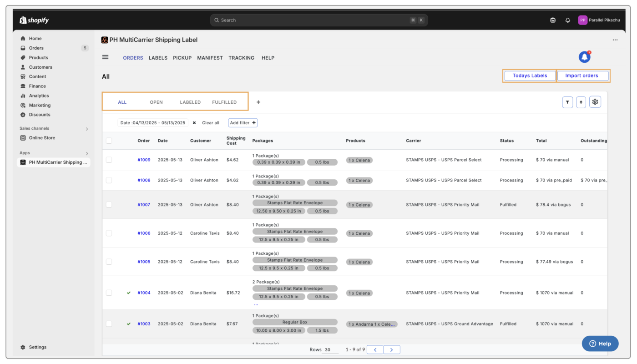Click the filter funnel icon
The width and height of the screenshot is (637, 364).
point(567,102)
